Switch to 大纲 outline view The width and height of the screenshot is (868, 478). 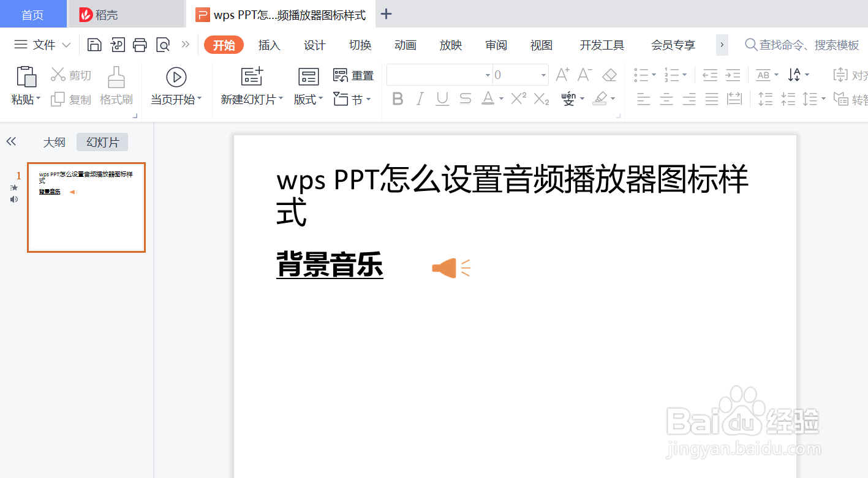(x=55, y=142)
